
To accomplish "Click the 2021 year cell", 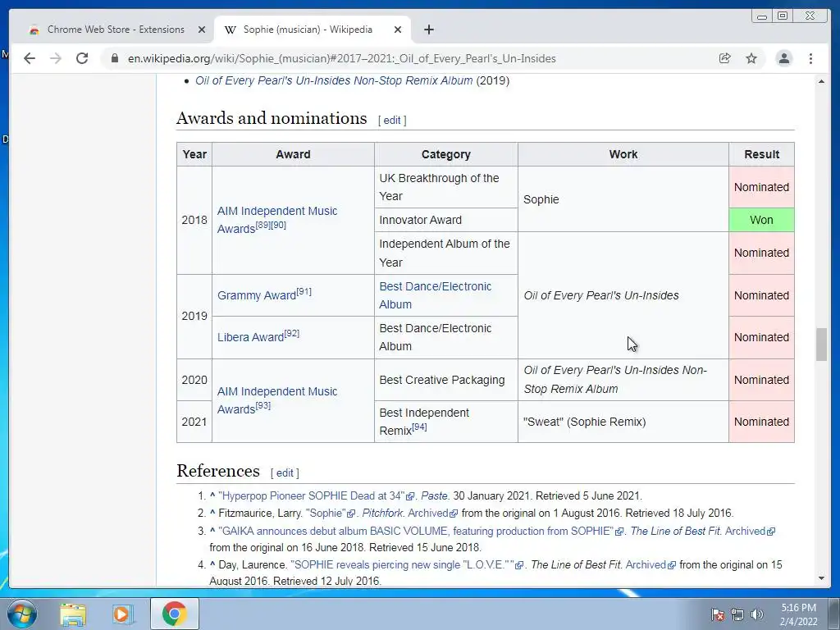I will [194, 422].
